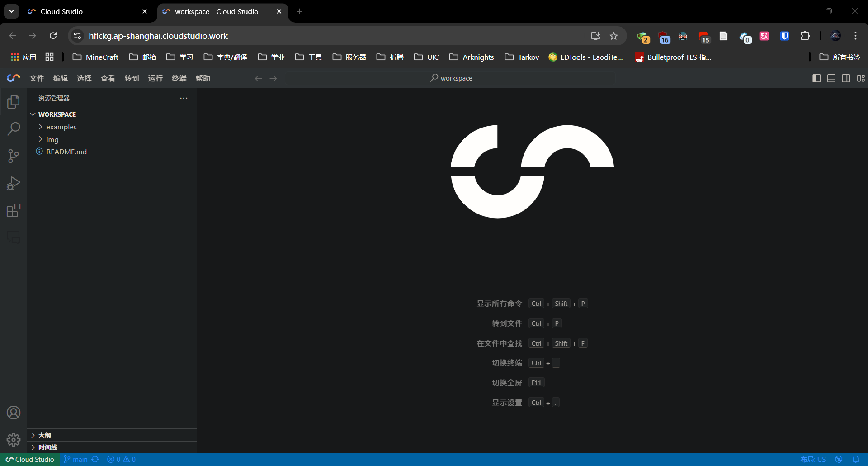The height and width of the screenshot is (466, 868).
Task: Open the MineCraft bookmarks folder
Action: (95, 57)
